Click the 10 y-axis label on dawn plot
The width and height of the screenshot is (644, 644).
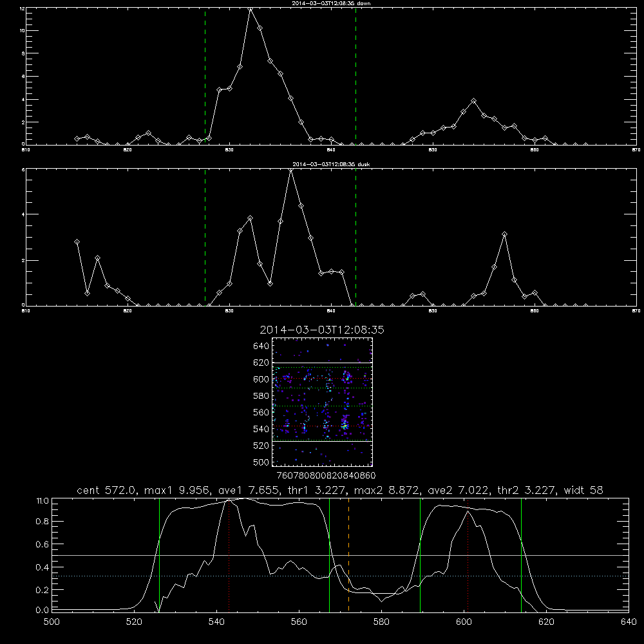tap(22, 31)
